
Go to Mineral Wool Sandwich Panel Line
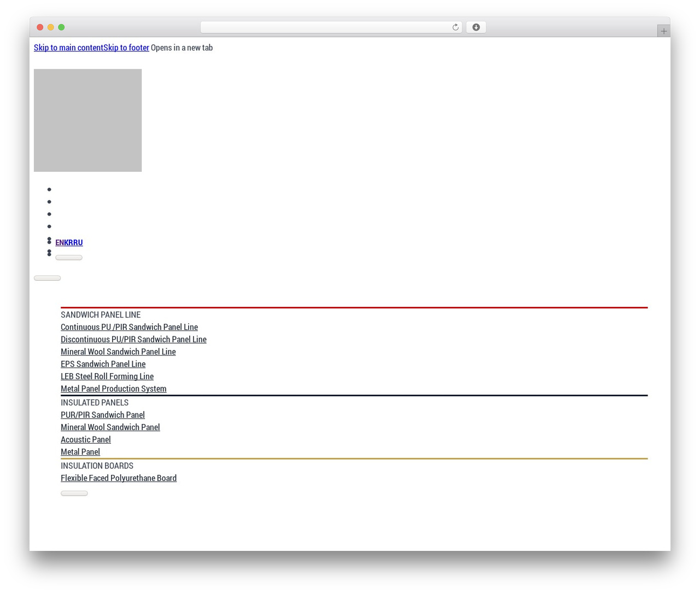pos(118,352)
